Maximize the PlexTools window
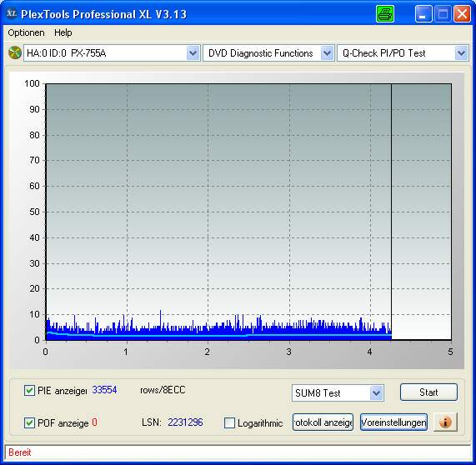Screen dimensions: 476x465 point(443,14)
